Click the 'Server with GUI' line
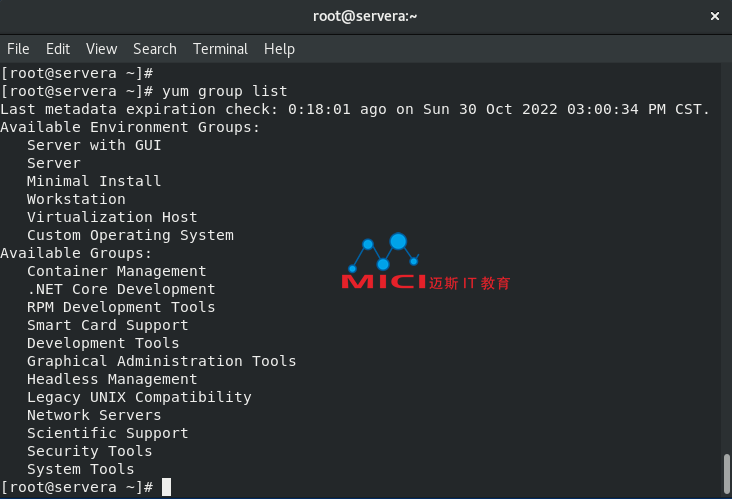Image resolution: width=732 pixels, height=499 pixels. 94,145
